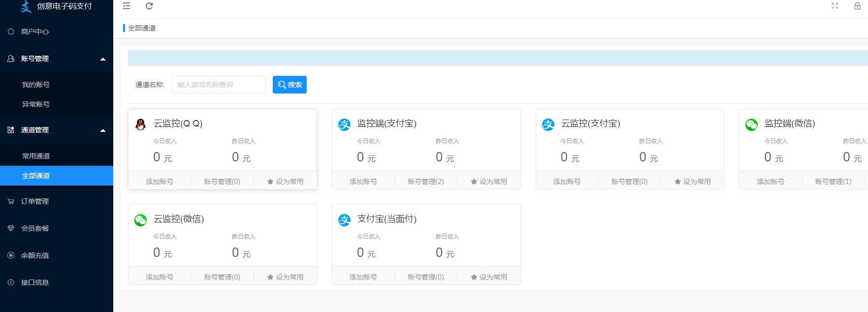Click the home icon beside 商户中心

click(x=11, y=31)
